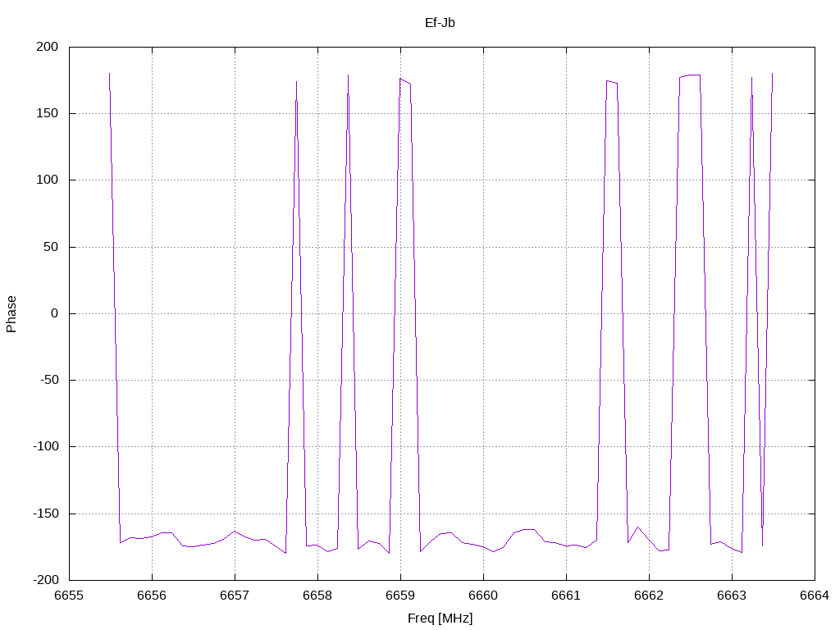840x630 pixels.
Task: Click the x-axis tick label '6655'
Action: 69,596
